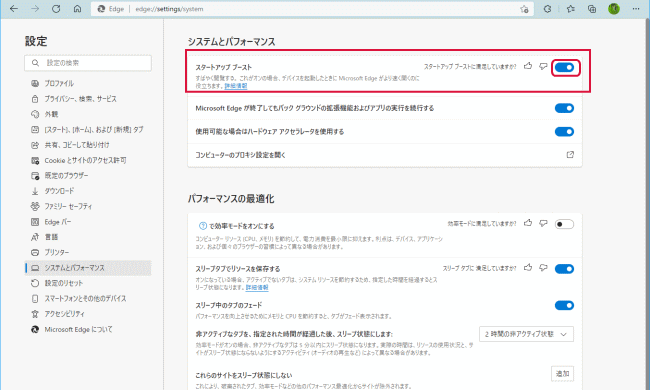This screenshot has height=390, width=650.
Task: Enable 効率モード switch
Action: (x=564, y=224)
